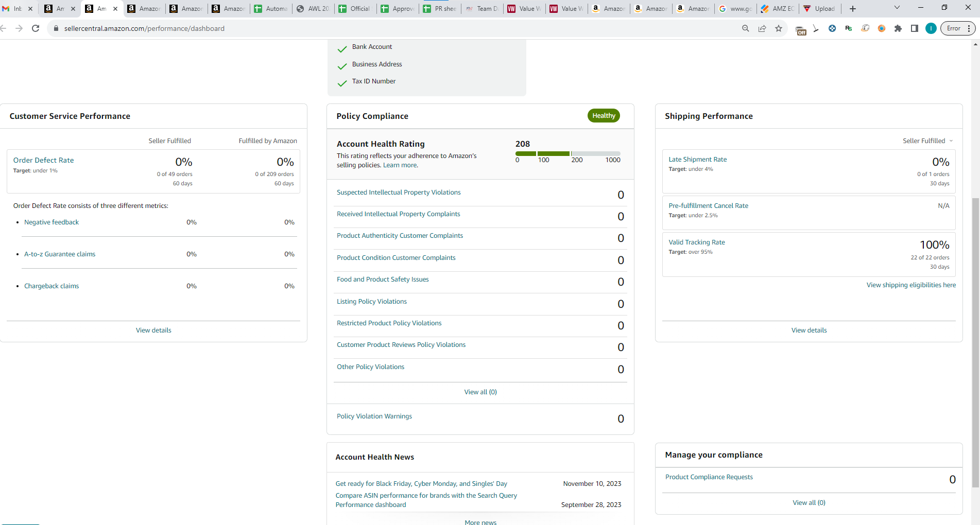Image resolution: width=980 pixels, height=525 pixels.
Task: Open the blue circular extension icon
Action: click(x=832, y=28)
